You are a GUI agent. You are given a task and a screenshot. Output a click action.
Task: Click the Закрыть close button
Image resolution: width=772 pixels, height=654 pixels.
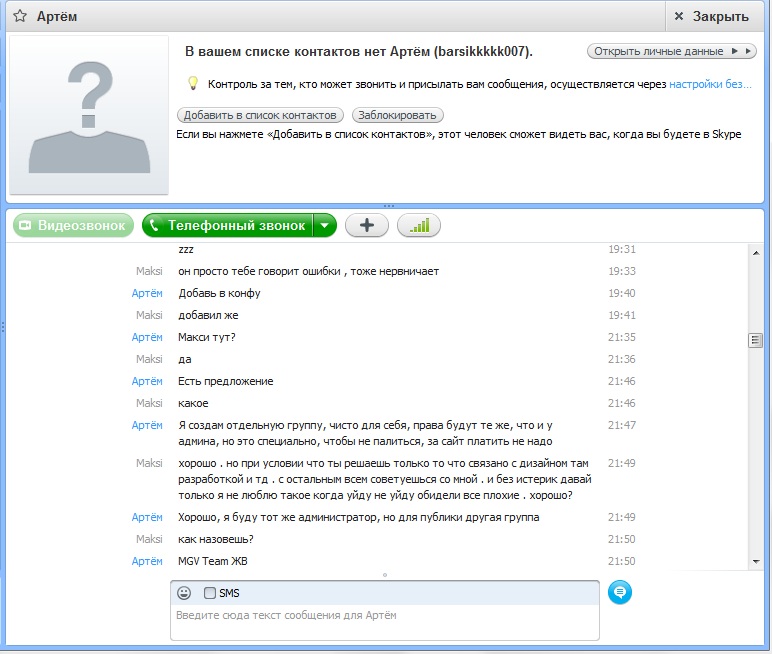click(713, 16)
